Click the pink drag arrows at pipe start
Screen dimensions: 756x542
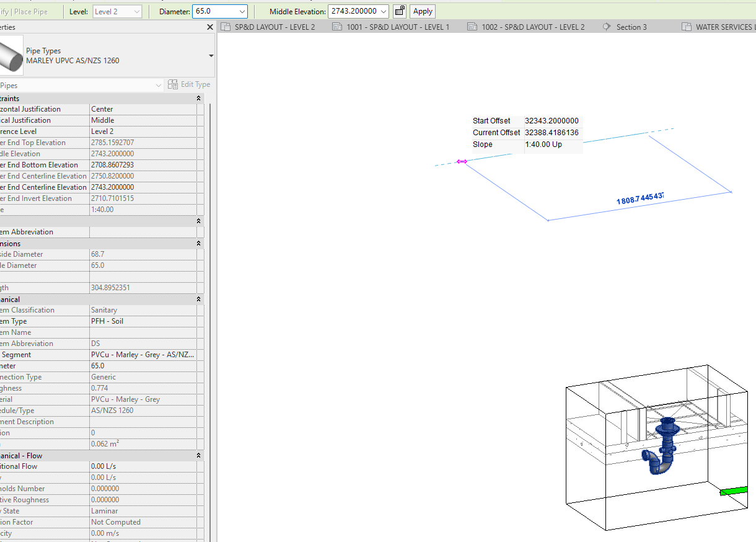[x=462, y=161]
